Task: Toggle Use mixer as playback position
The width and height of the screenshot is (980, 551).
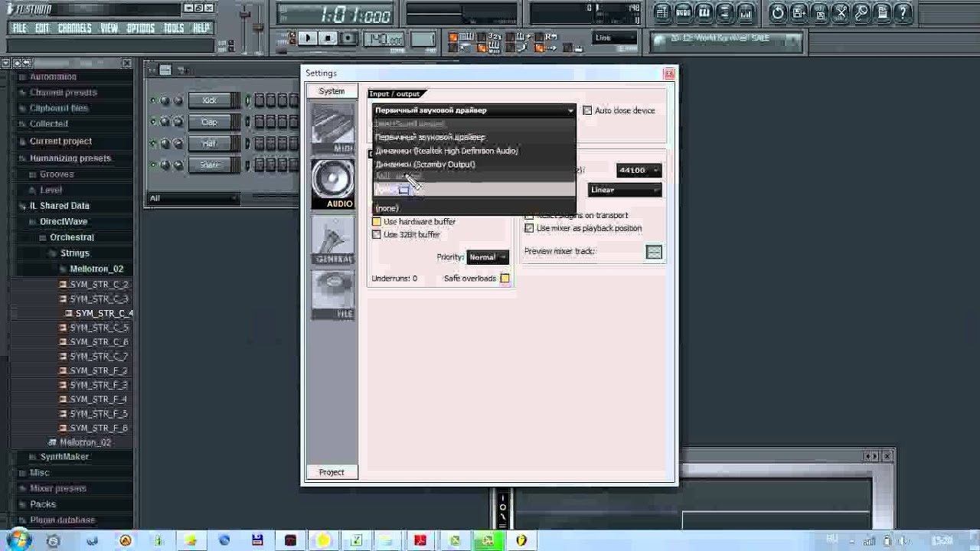Action: (529, 229)
